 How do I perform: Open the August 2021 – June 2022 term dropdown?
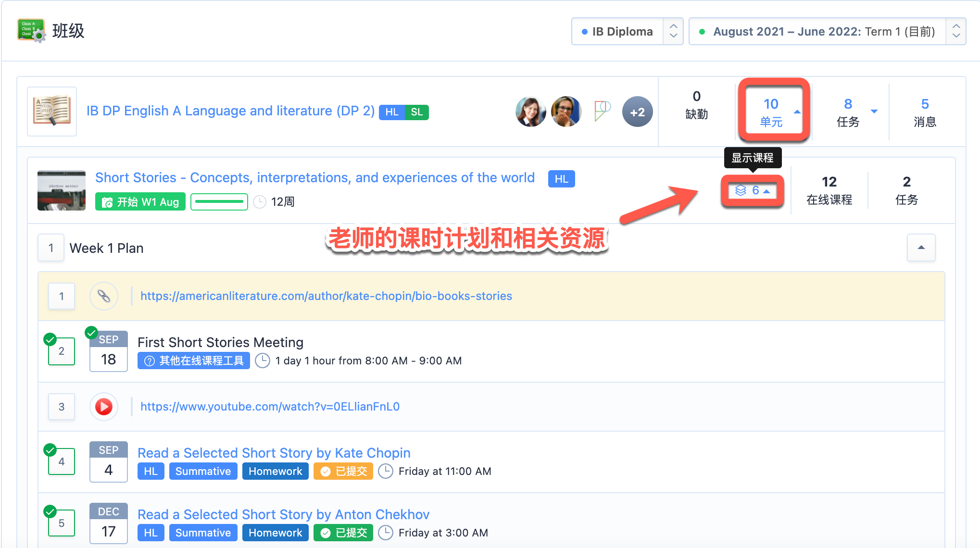tap(827, 32)
